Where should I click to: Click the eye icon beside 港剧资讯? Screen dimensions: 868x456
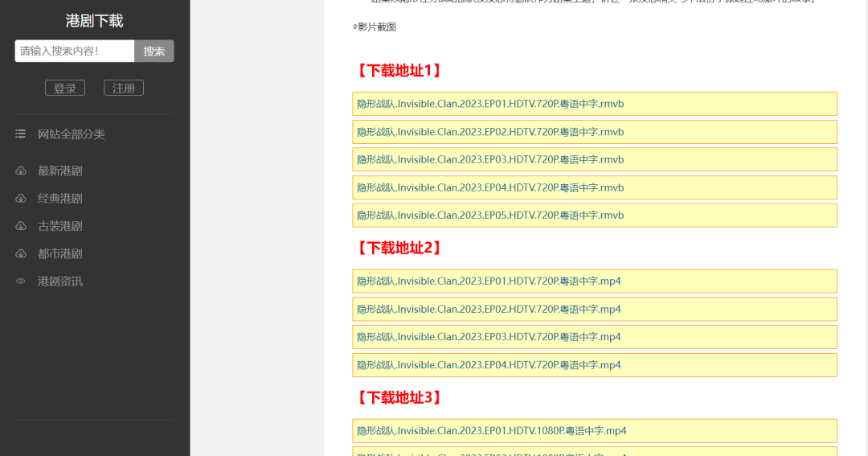coord(20,281)
